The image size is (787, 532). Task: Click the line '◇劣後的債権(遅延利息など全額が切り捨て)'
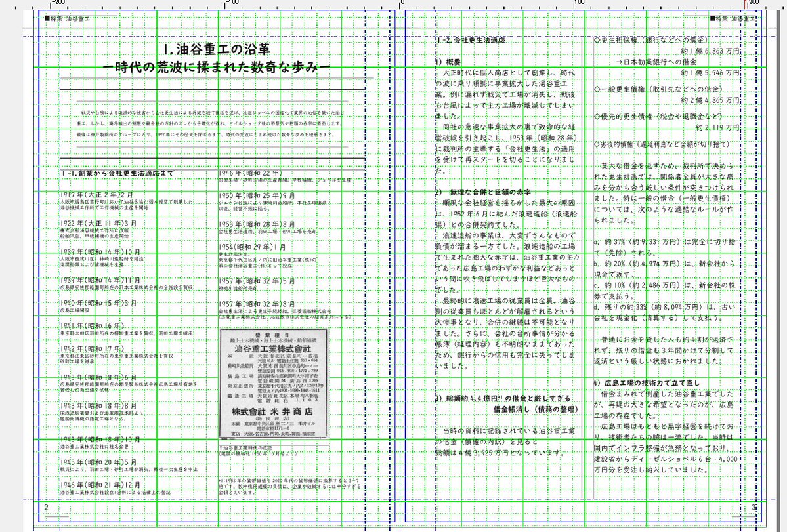point(662,144)
